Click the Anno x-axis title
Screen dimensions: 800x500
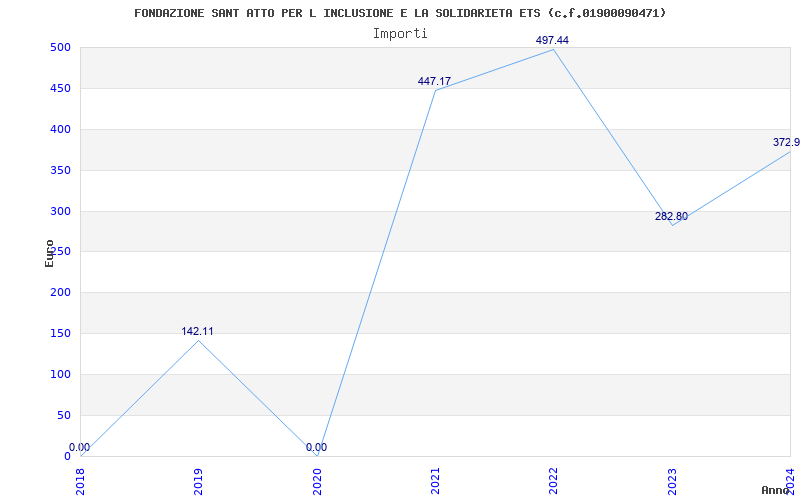[776, 490]
